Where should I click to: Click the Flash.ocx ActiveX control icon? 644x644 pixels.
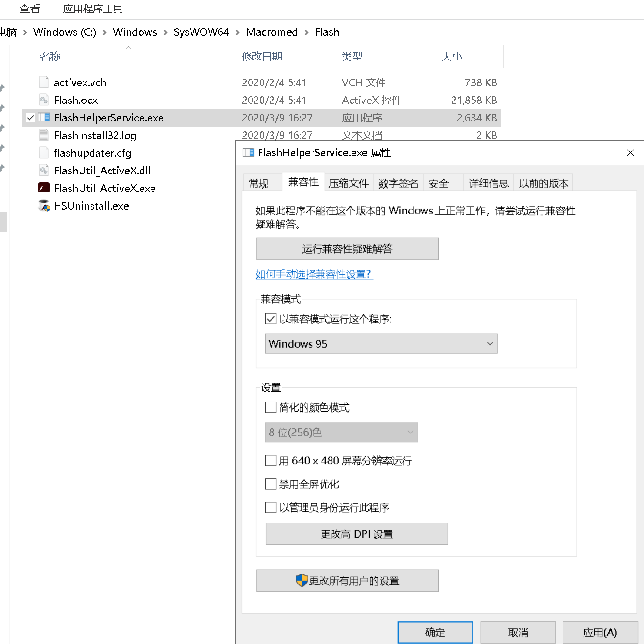click(43, 100)
